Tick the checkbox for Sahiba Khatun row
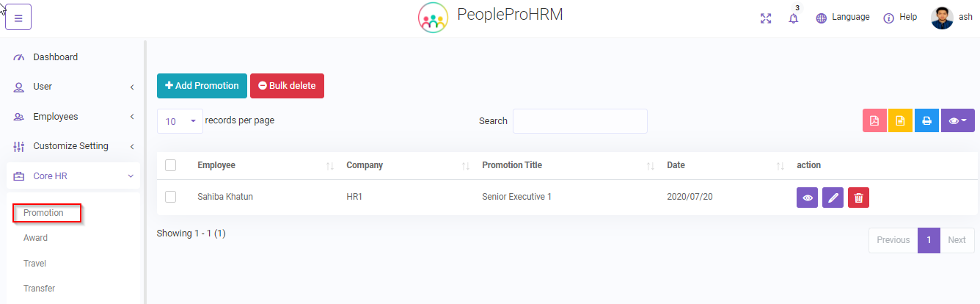 (171, 197)
